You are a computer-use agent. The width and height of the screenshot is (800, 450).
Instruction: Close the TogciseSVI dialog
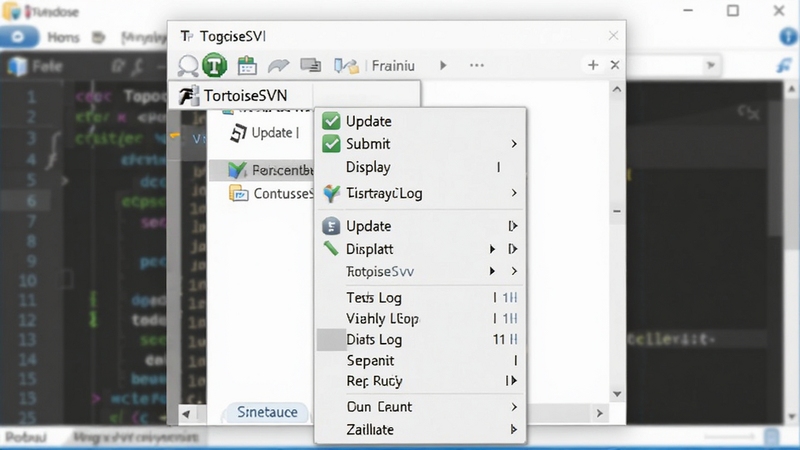[x=613, y=36]
